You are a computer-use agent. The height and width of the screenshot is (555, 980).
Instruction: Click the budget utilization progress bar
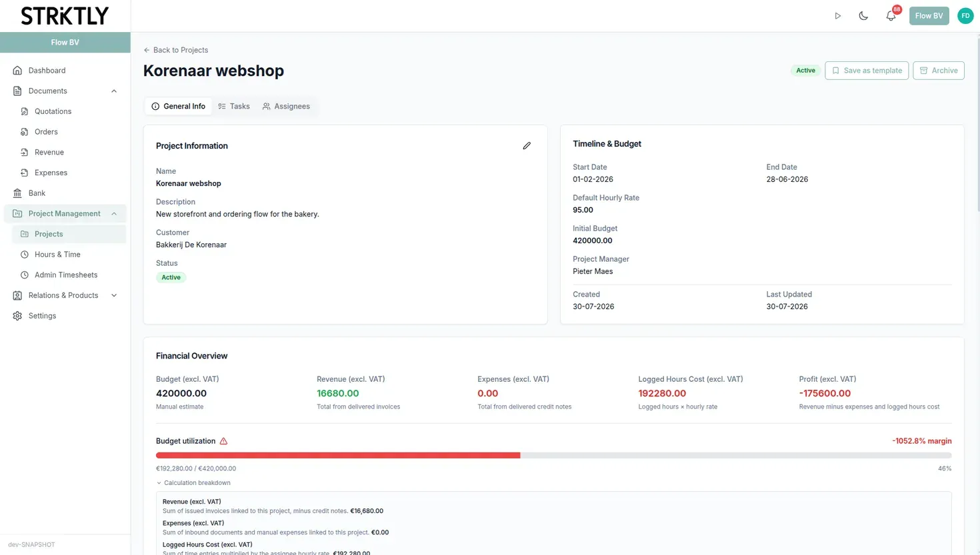pos(553,456)
